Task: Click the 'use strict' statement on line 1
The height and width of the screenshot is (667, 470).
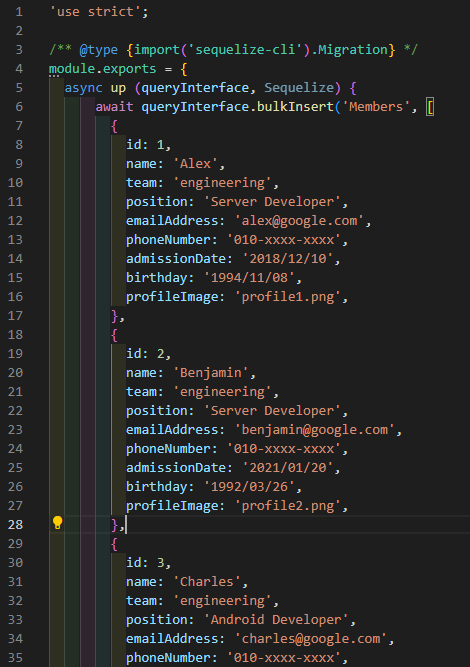Action: tap(99, 11)
